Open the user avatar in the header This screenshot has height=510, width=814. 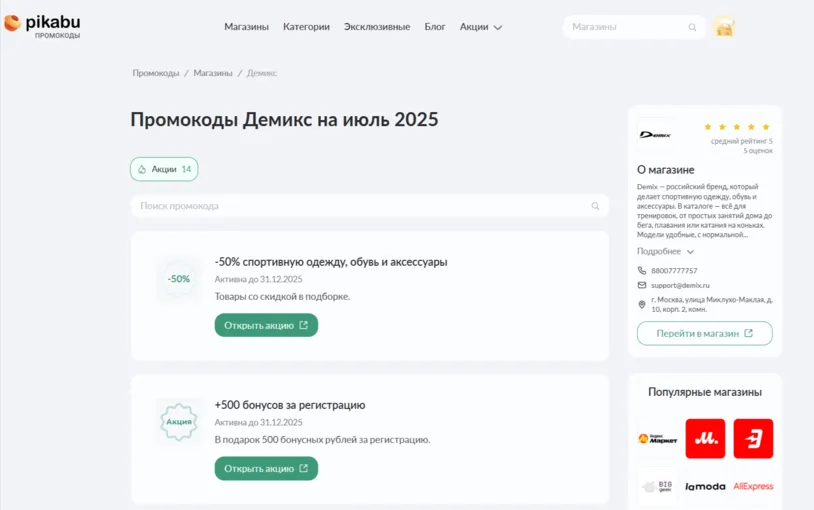click(x=724, y=27)
